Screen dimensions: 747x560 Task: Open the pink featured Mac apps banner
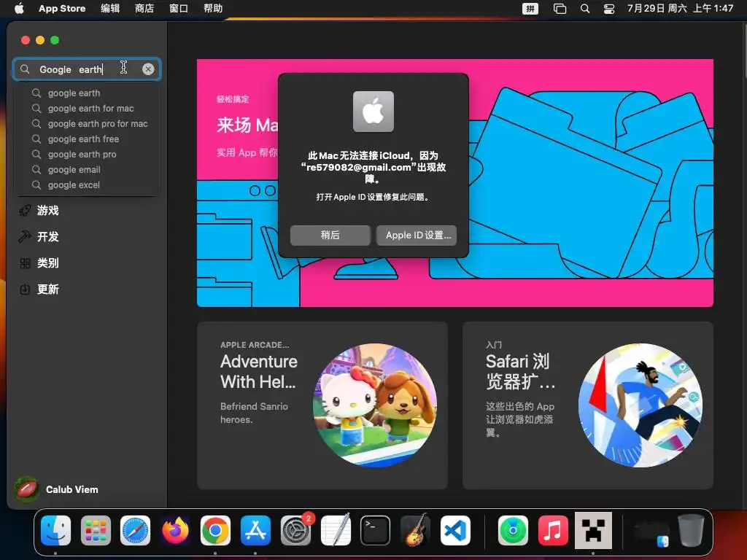coord(455,183)
